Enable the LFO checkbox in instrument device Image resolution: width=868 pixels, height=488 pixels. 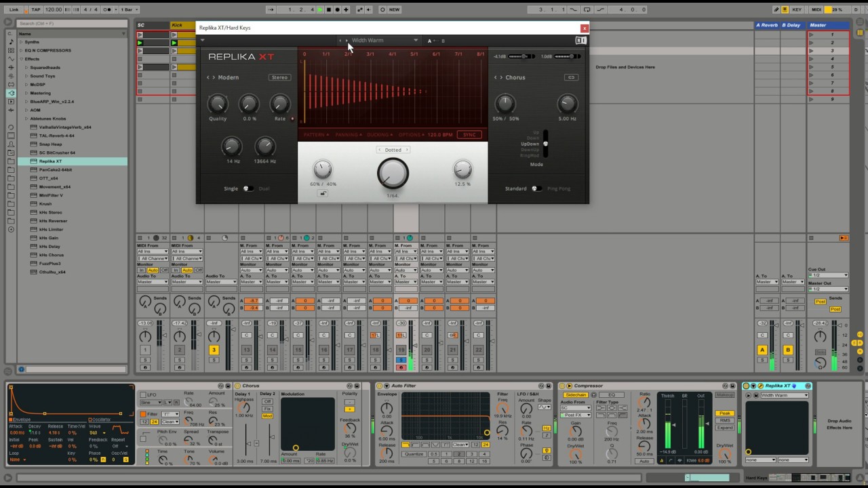[143, 394]
